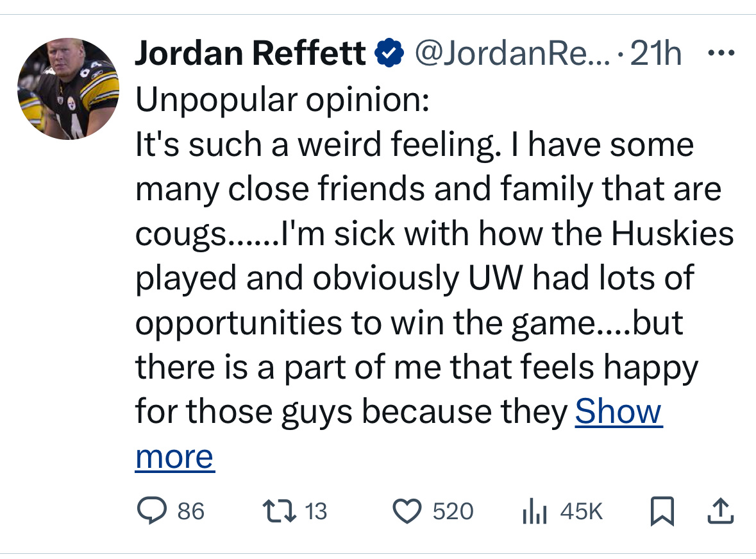756x559 pixels.
Task: Click the share upload arrow icon
Action: pyautogui.click(x=720, y=511)
